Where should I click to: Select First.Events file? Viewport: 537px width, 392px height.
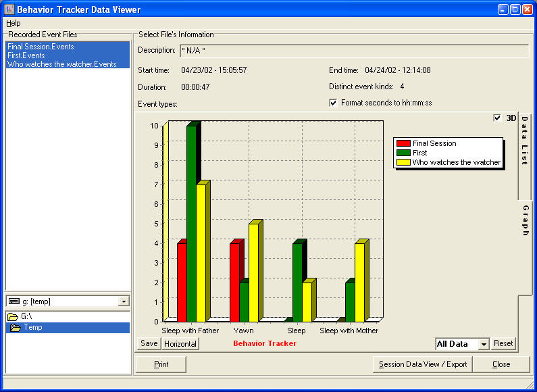point(68,55)
